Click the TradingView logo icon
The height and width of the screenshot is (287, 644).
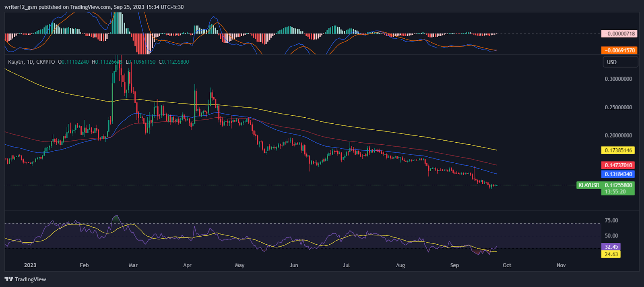pyautogui.click(x=9, y=279)
